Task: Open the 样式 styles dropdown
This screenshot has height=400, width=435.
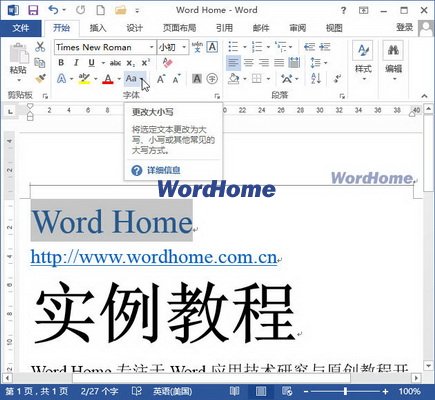Action: pyautogui.click(x=363, y=61)
